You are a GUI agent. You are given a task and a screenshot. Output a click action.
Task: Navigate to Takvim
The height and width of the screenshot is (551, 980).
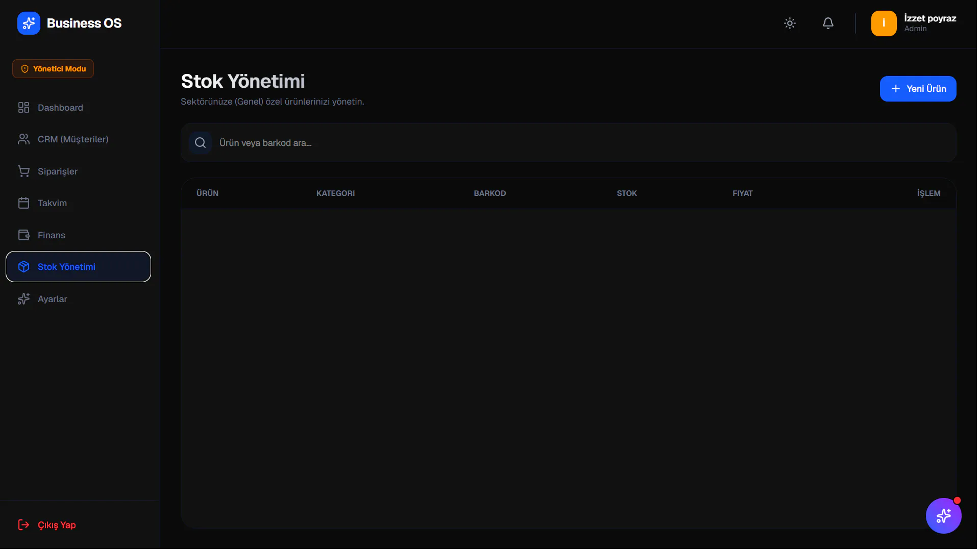click(x=79, y=203)
